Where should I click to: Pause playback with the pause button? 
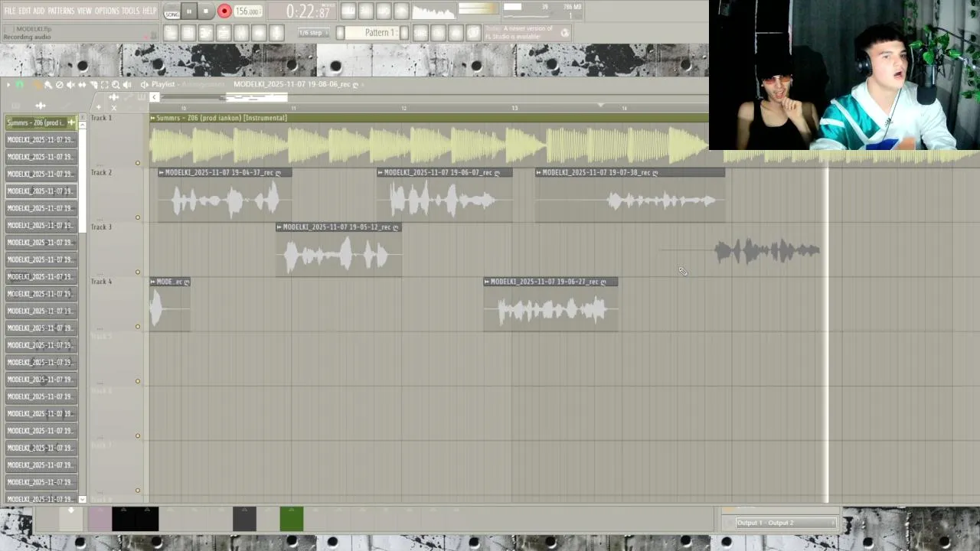tap(189, 11)
